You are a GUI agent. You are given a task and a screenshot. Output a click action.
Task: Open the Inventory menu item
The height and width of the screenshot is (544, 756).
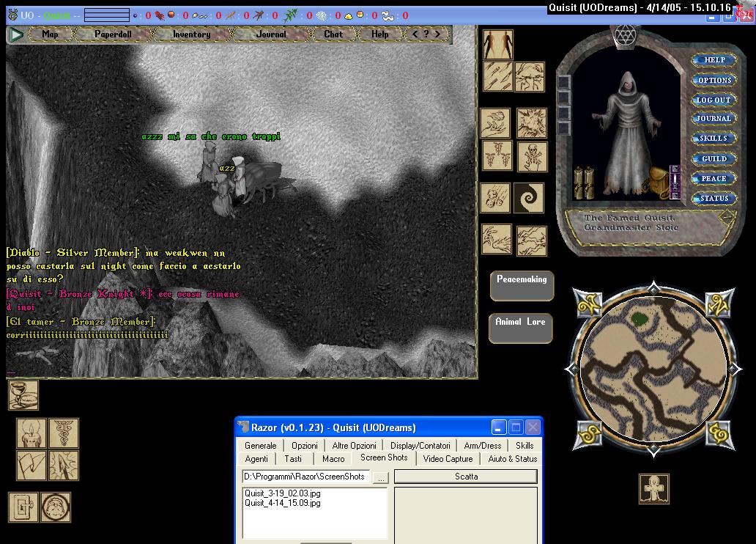tap(191, 34)
